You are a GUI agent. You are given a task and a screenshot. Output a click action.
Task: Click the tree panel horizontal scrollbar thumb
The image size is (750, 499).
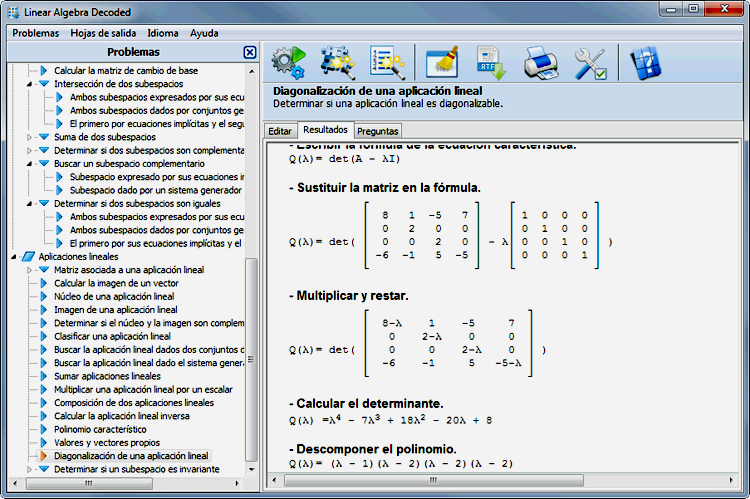point(89,483)
